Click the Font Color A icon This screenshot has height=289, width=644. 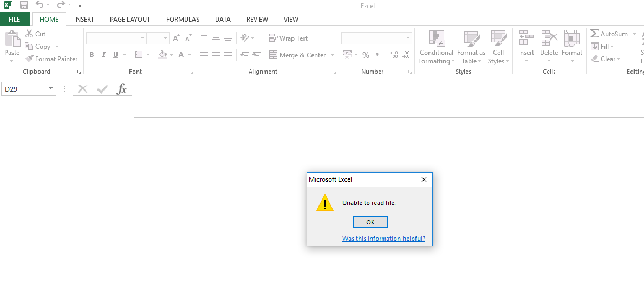(181, 55)
